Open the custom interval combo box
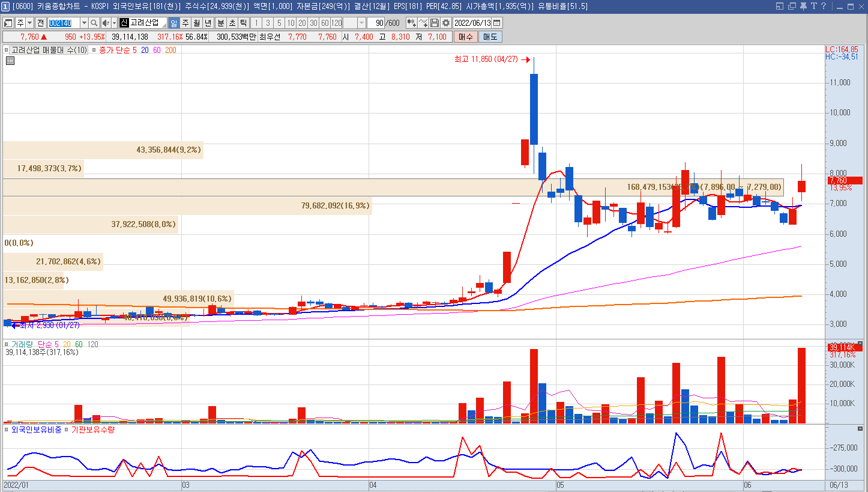This screenshot has height=492, width=868. (355, 23)
